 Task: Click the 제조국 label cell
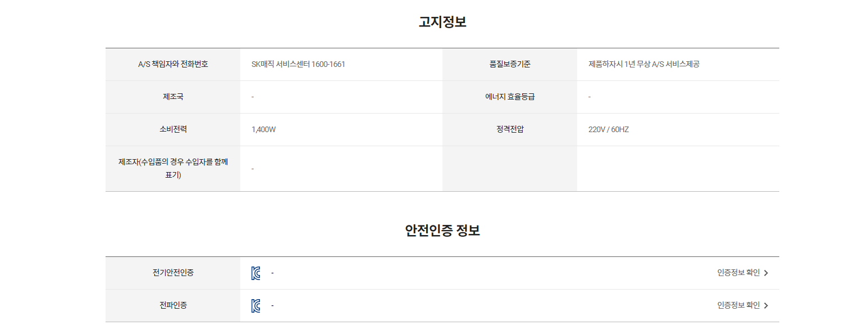[x=173, y=97]
